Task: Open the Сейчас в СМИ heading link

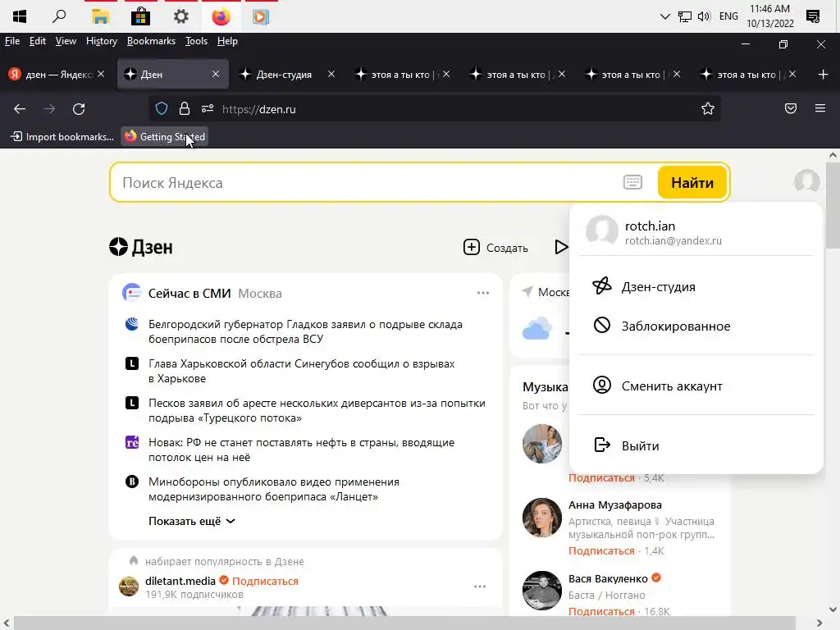Action: tap(189, 293)
